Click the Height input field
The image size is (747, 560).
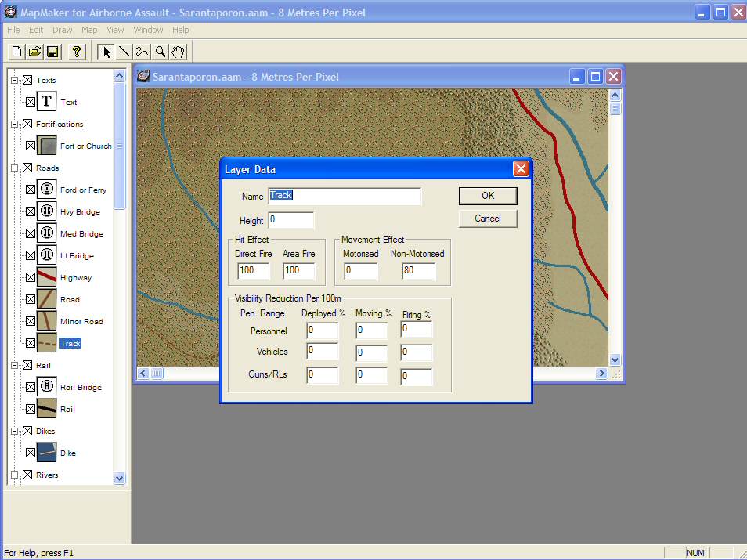(291, 220)
